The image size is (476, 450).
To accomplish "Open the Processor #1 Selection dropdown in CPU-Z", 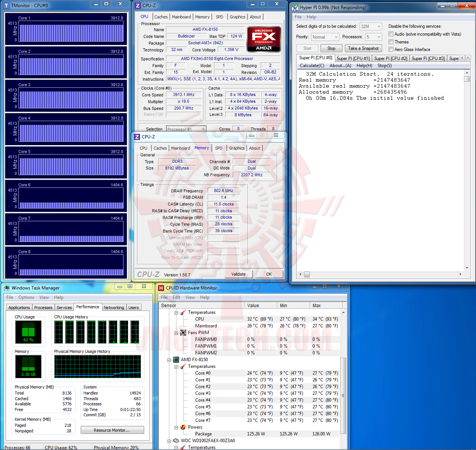I will (186, 129).
